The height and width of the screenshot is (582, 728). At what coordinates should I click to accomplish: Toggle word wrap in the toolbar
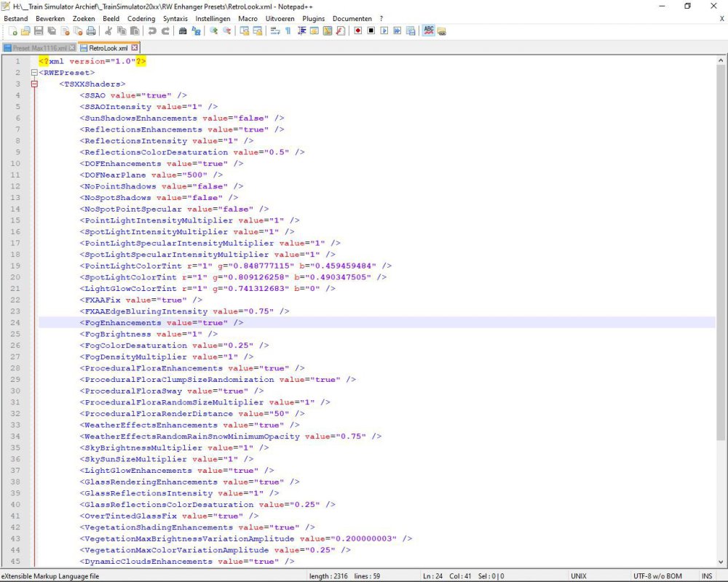275,31
